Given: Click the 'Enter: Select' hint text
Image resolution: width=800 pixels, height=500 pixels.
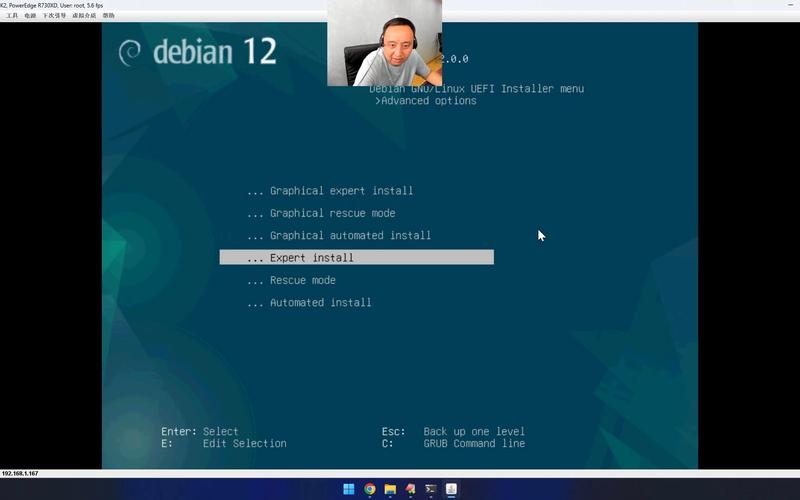Looking at the screenshot, I should [199, 432].
